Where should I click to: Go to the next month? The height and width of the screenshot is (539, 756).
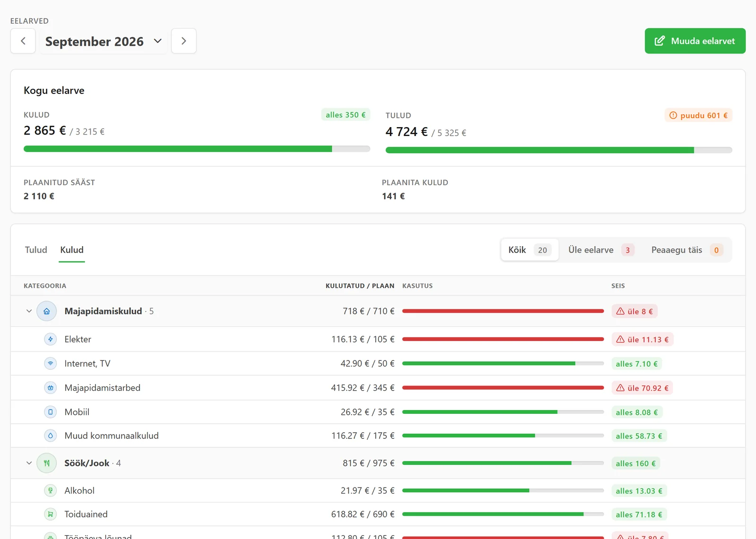pos(184,41)
